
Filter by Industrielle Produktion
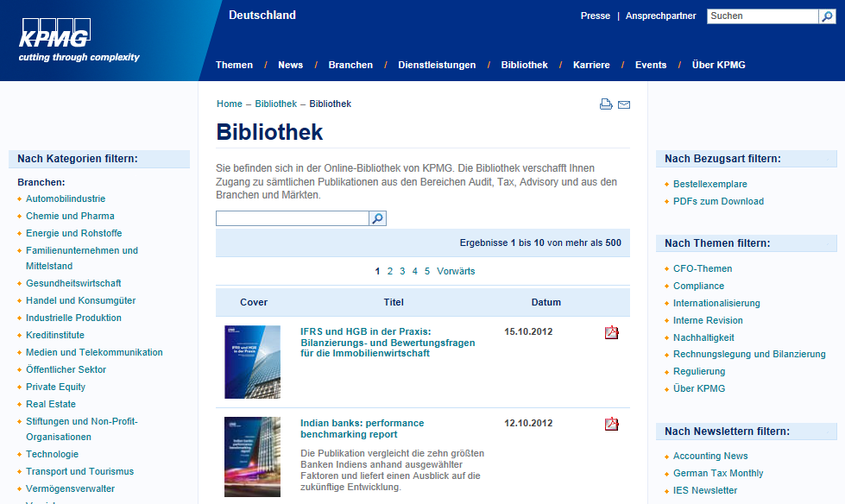74,318
